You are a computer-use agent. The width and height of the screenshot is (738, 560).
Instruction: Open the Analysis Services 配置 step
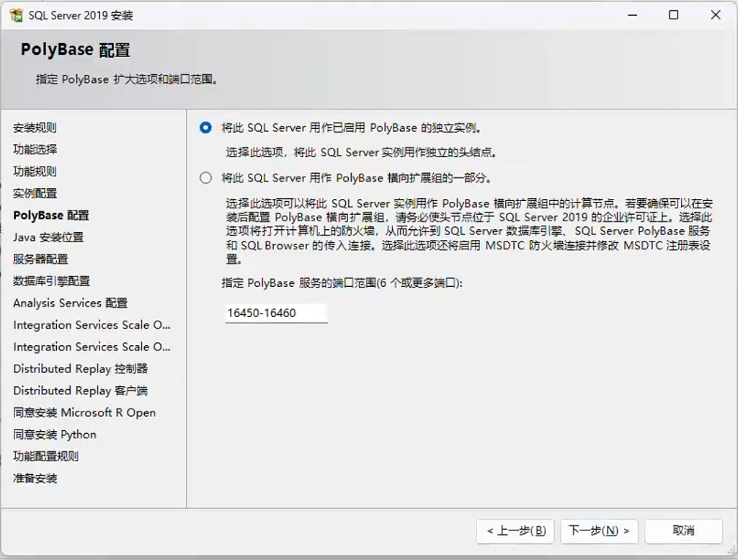click(x=70, y=303)
